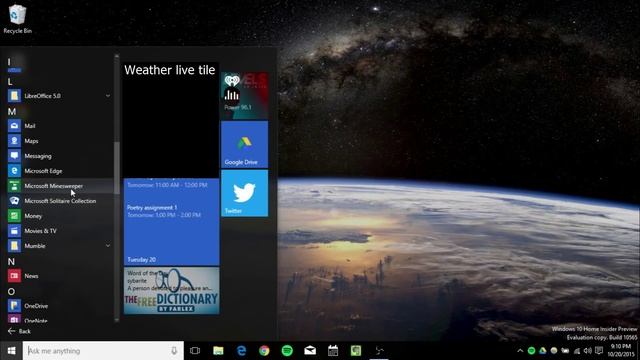Open the network tray icon
The image size is (640, 360).
tap(577, 351)
